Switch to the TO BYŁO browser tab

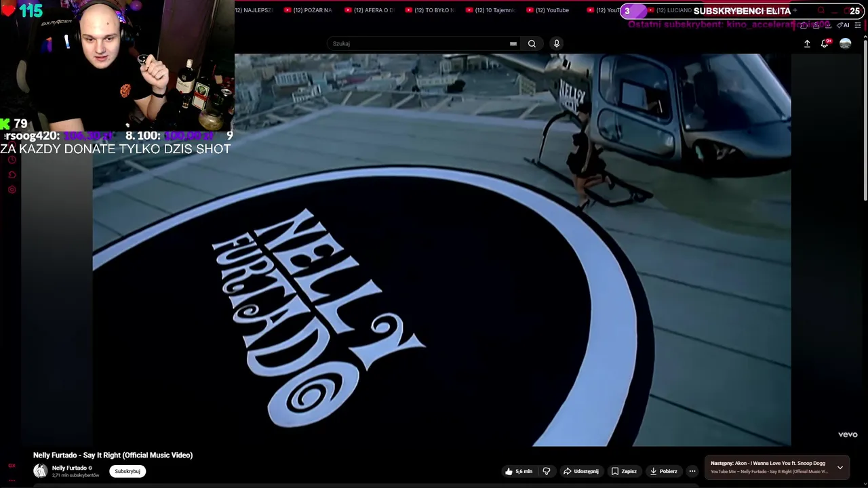[x=430, y=10]
